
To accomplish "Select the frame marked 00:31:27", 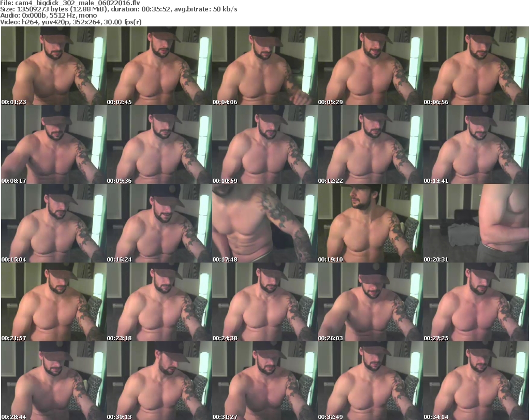I will coord(264,381).
